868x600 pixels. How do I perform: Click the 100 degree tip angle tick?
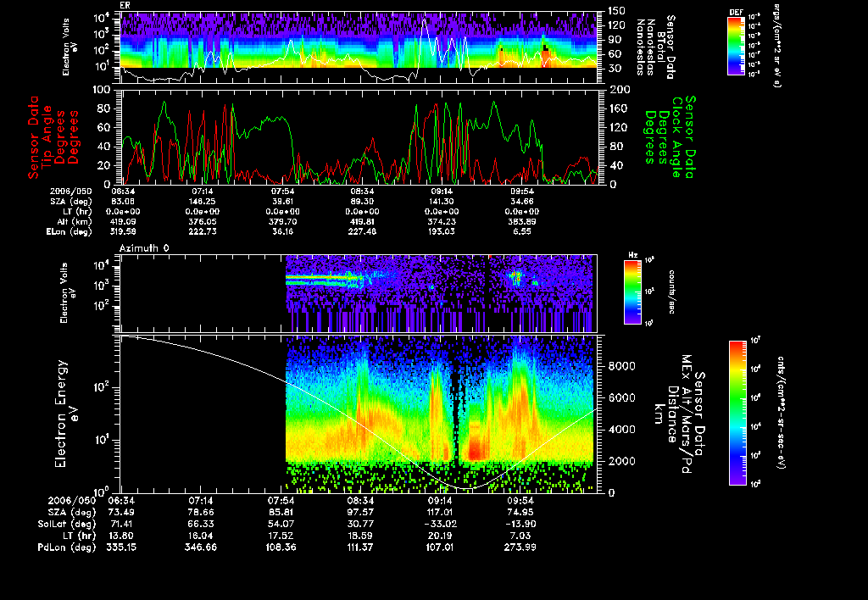[x=103, y=90]
